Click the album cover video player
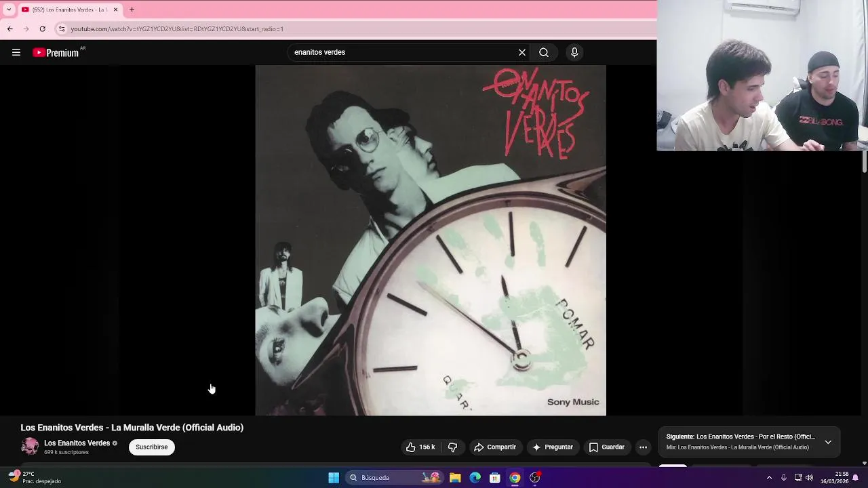868x488 pixels. click(x=431, y=240)
